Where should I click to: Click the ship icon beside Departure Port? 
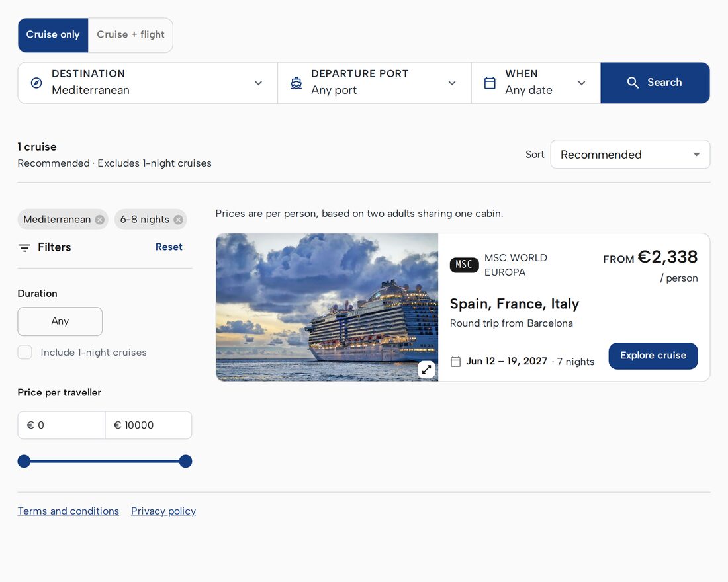pos(296,83)
